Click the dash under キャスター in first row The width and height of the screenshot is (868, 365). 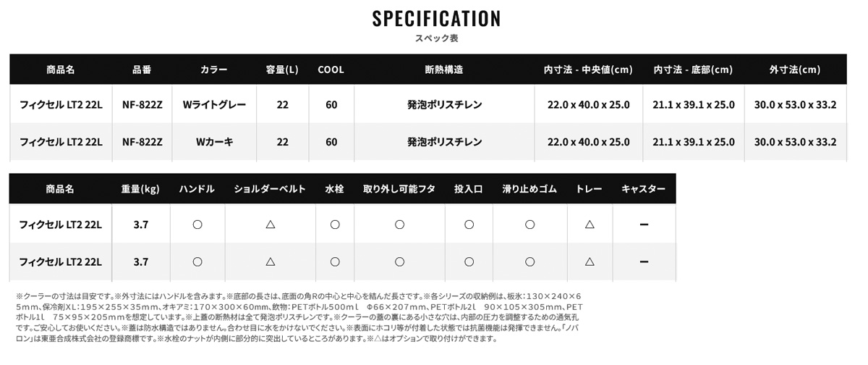tap(644, 225)
